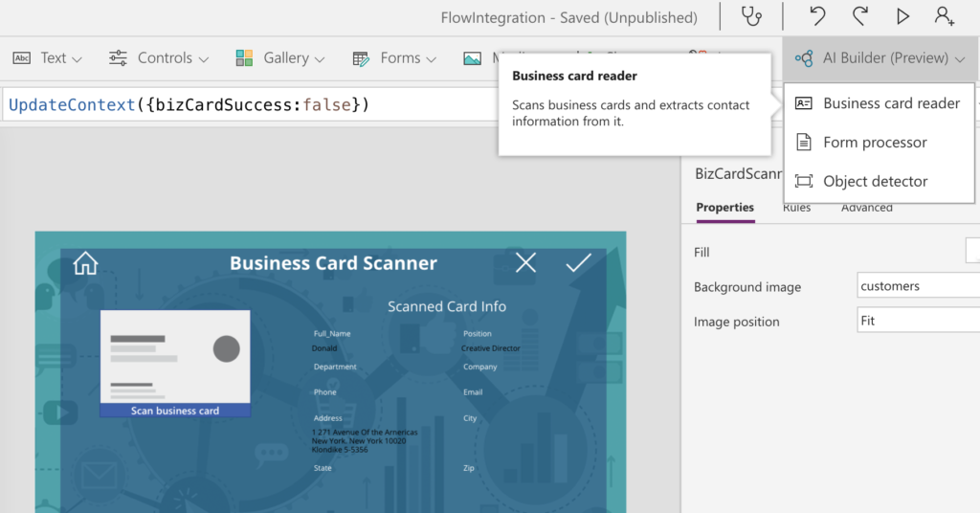Image resolution: width=980 pixels, height=513 pixels.
Task: Click the X cancel icon in canvas header
Action: point(525,263)
